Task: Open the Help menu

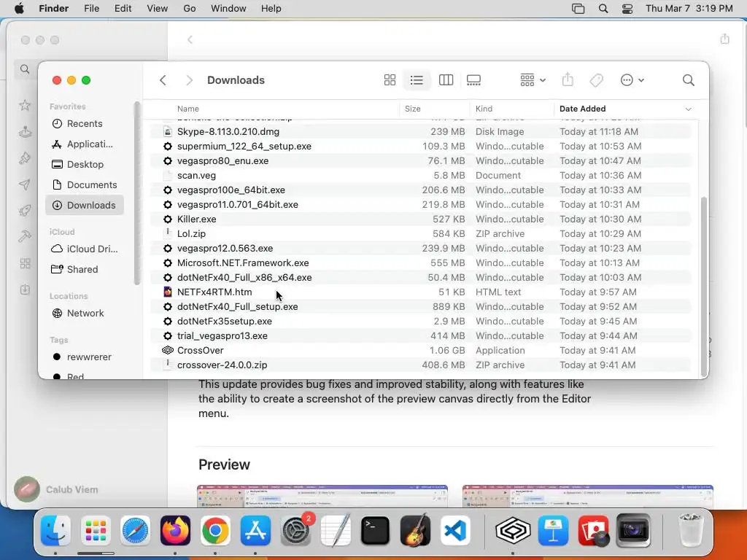Action: pyautogui.click(x=271, y=9)
